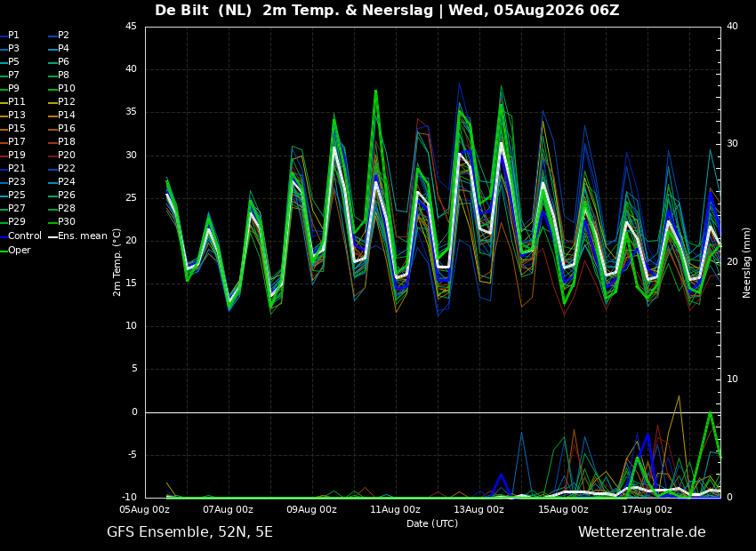The image size is (756, 551).
Task: Click the 2m Temp. (°C) axis title
Action: [x=117, y=262]
